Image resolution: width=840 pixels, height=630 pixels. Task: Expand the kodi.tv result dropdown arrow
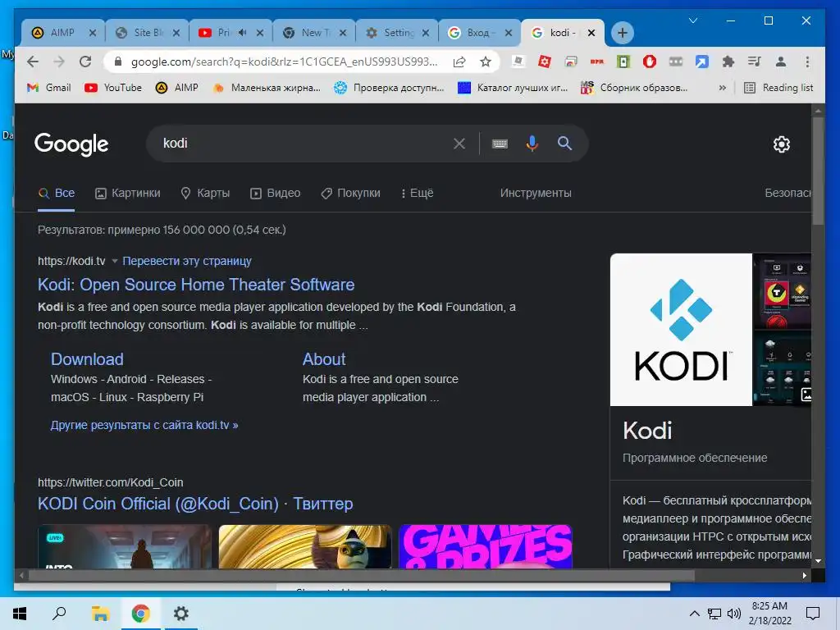coord(115,262)
